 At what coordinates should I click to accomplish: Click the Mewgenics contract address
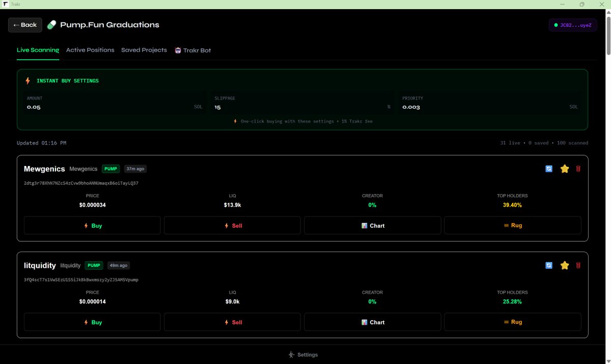pyautogui.click(x=81, y=183)
